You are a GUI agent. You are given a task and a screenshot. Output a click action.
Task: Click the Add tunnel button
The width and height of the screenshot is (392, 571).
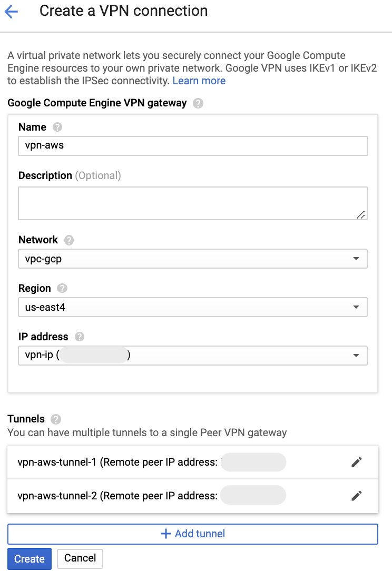click(x=192, y=534)
